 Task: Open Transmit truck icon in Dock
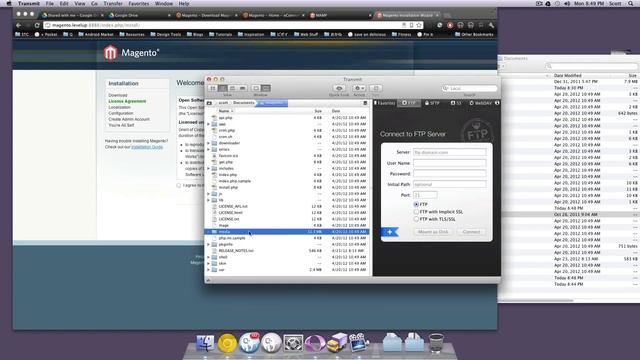coord(337,343)
